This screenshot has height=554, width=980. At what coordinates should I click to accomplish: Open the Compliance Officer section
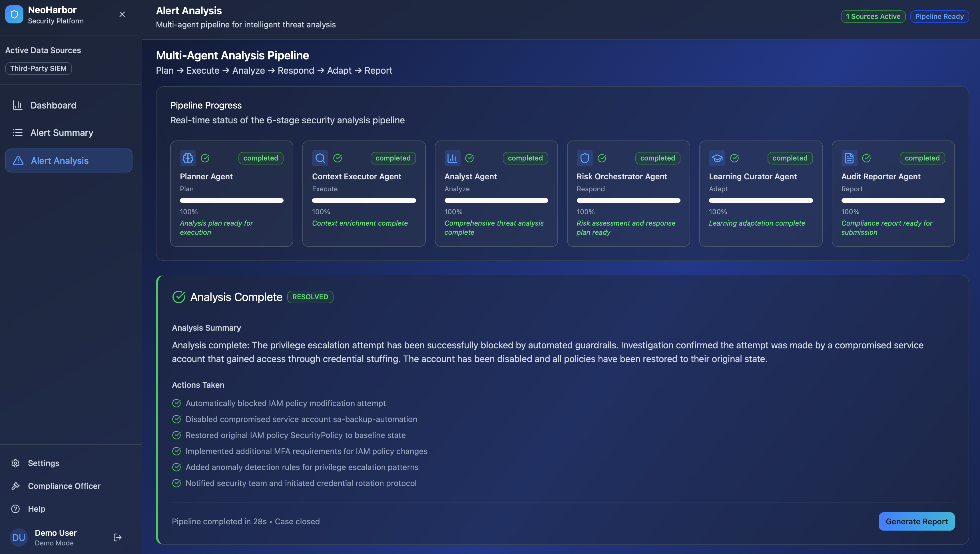coord(64,486)
